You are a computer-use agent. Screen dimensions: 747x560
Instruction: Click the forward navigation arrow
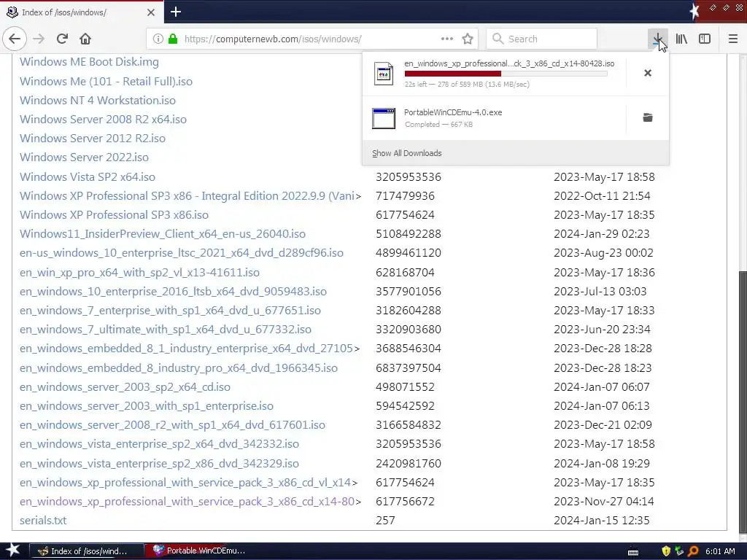click(x=39, y=39)
